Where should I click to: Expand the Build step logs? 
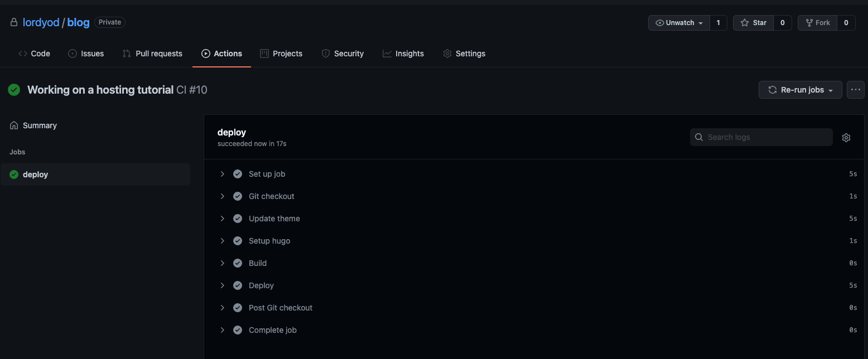[222, 263]
